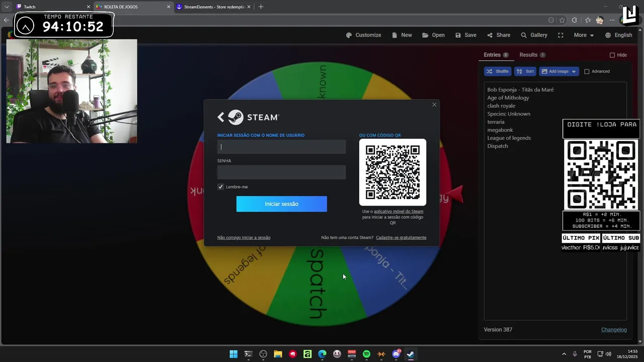Open a new browser tab
The image size is (644, 362).
pos(261,7)
